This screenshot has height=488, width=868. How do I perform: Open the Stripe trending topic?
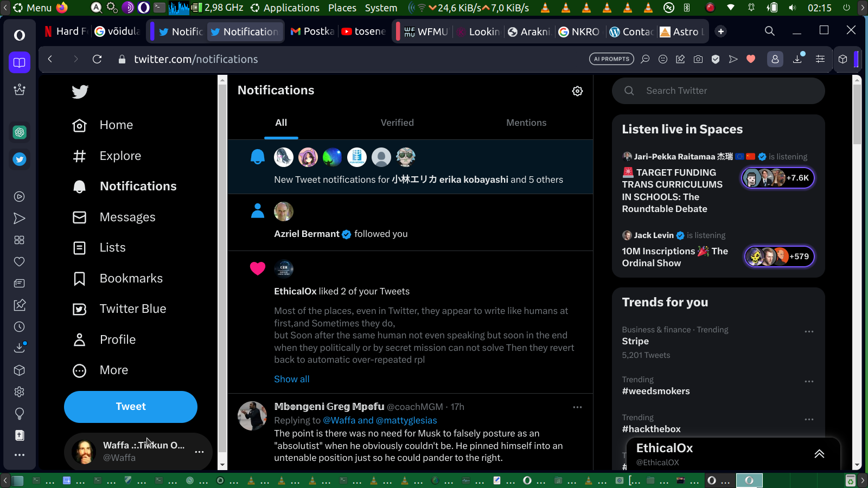pyautogui.click(x=635, y=341)
